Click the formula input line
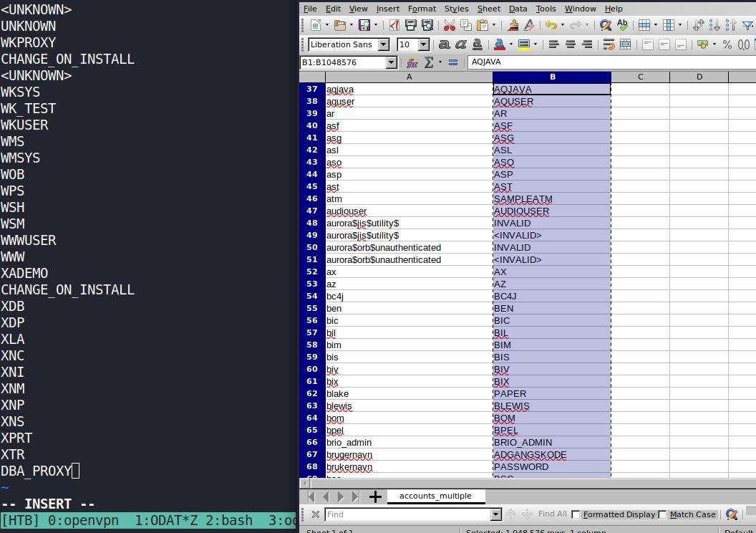 [x=611, y=62]
